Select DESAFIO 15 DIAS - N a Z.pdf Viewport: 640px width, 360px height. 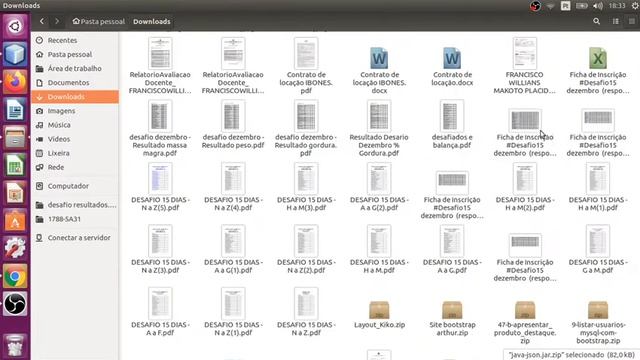coord(306,312)
